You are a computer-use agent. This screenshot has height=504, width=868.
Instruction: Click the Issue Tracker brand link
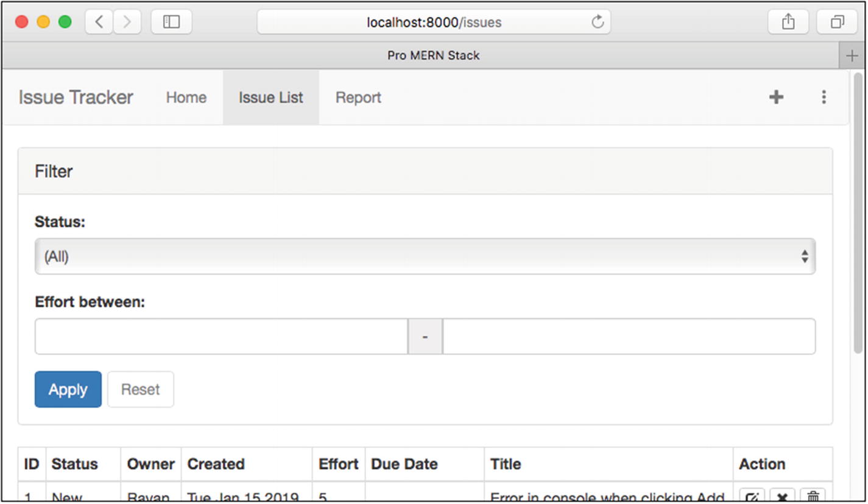76,97
